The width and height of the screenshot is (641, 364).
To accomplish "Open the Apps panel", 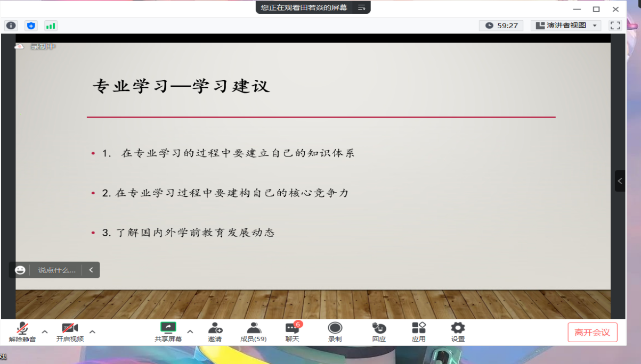I will (418, 332).
